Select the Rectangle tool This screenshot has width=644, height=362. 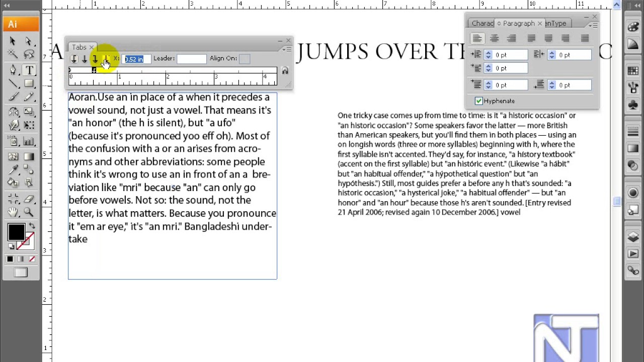click(x=29, y=83)
